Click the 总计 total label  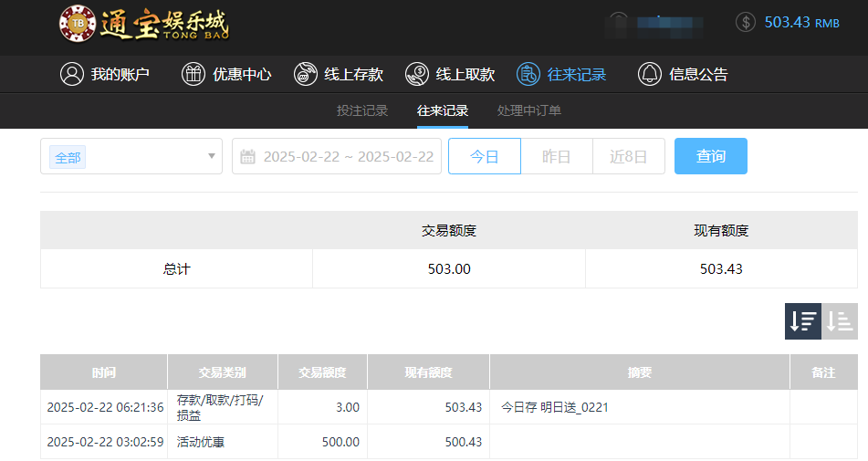pos(176,269)
